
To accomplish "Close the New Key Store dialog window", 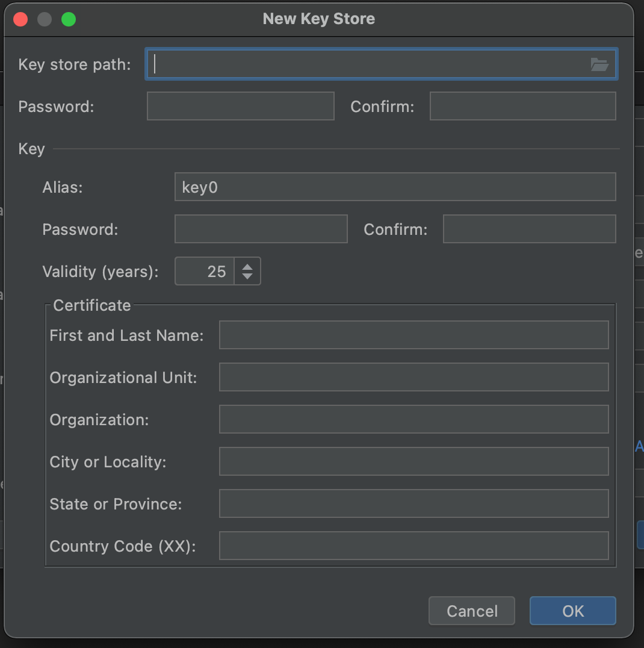I will (20, 19).
